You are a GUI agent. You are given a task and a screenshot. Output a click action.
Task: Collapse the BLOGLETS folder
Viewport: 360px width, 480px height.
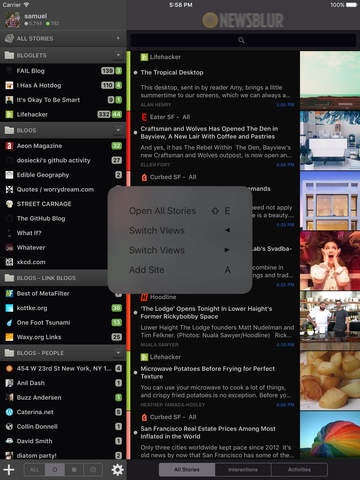point(118,55)
